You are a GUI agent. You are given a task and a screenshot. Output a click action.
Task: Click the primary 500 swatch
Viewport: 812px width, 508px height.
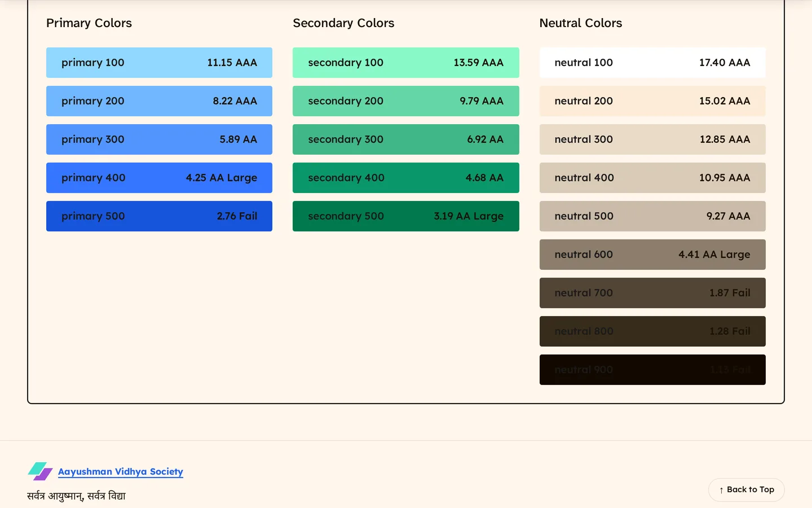[159, 216]
